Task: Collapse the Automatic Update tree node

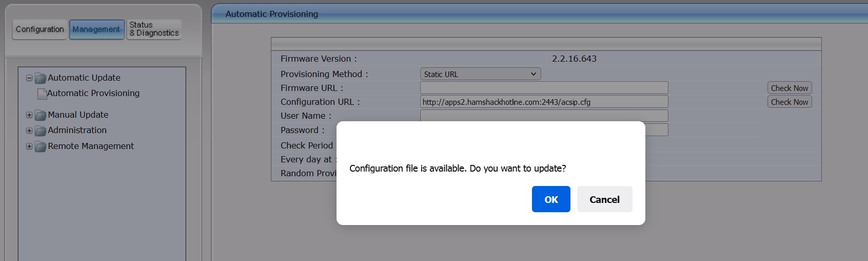Action: [x=29, y=78]
